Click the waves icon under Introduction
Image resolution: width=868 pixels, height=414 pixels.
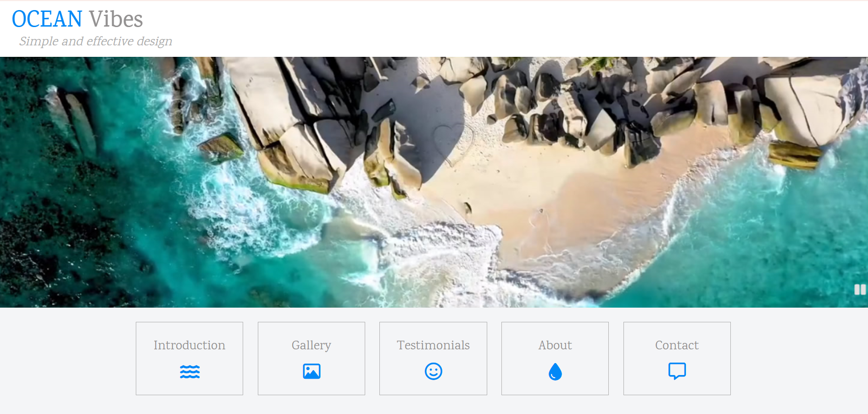click(x=189, y=371)
